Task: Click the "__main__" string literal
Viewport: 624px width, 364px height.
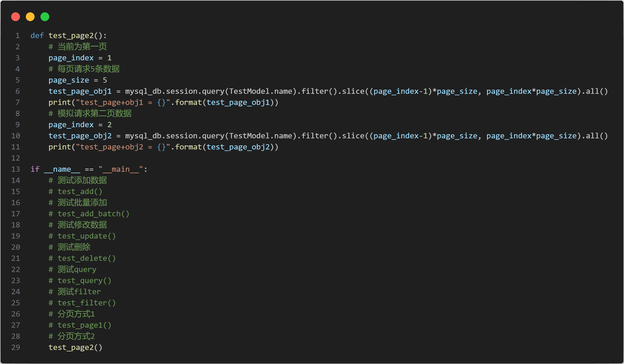Action: coord(121,169)
